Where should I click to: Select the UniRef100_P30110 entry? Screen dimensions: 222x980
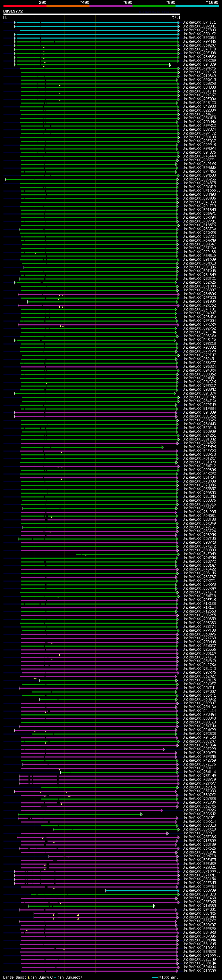(x=199, y=653)
